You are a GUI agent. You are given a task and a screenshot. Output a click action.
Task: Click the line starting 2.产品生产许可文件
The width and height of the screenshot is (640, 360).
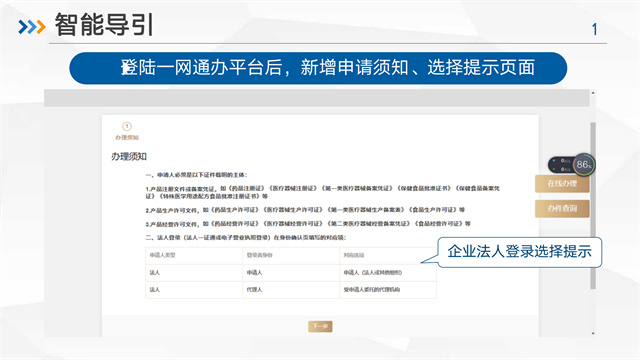pyautogui.click(x=305, y=210)
